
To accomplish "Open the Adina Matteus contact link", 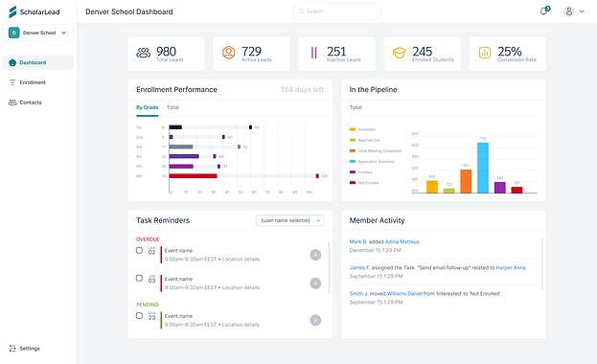I will tap(402, 241).
